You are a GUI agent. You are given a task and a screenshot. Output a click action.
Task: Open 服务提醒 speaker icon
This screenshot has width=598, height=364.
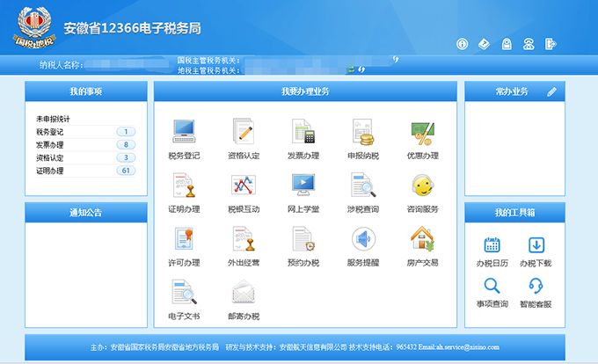pos(362,238)
